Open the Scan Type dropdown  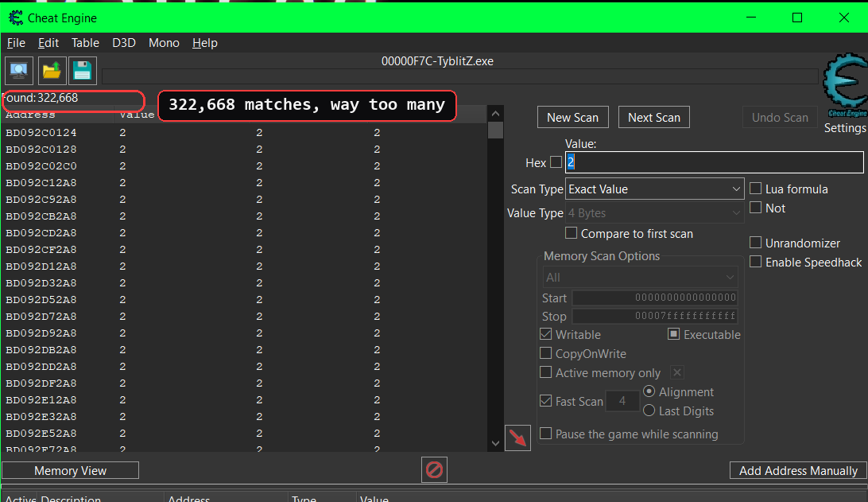[x=654, y=189]
